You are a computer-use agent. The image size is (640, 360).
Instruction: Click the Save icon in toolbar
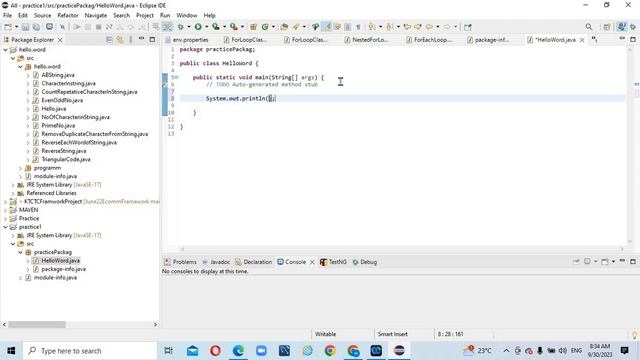[x=25, y=27]
